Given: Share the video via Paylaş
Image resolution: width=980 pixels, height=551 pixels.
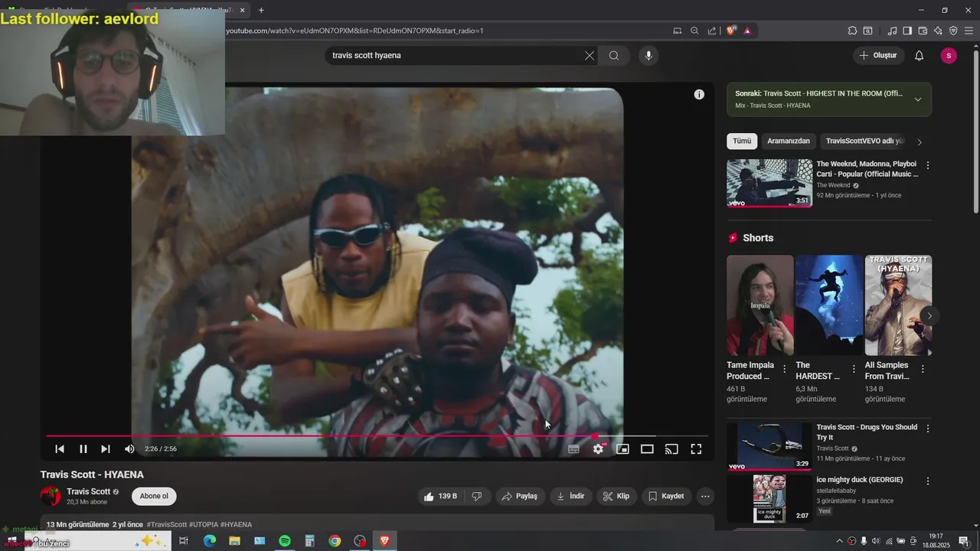Looking at the screenshot, I should [520, 496].
